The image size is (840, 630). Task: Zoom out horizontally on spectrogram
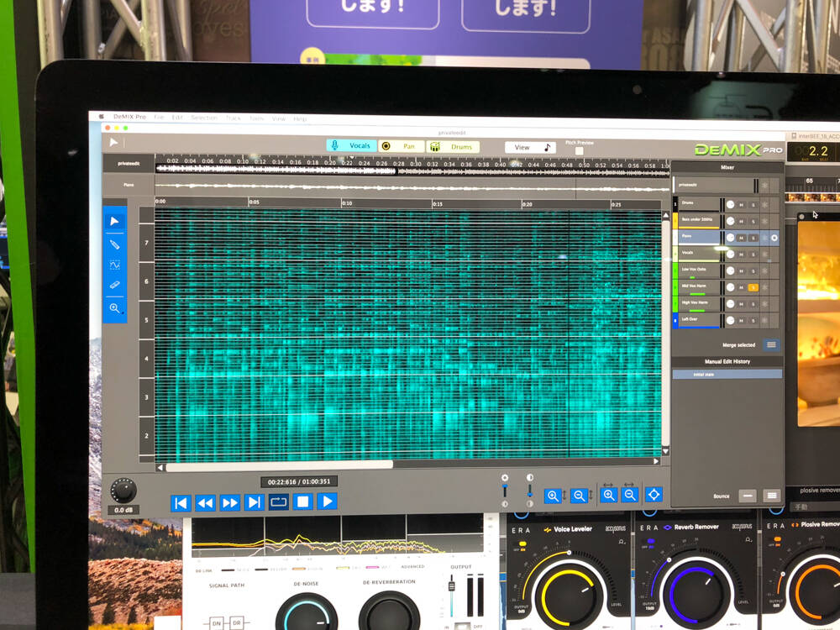point(630,495)
